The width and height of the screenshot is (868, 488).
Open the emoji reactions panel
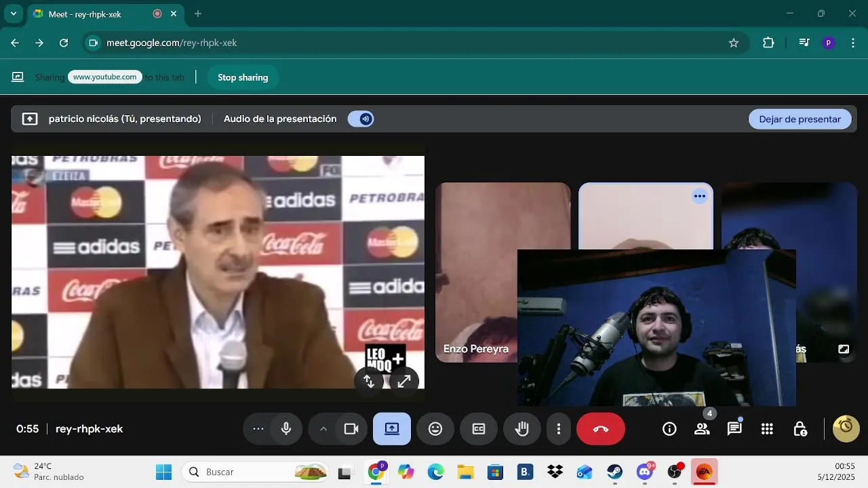point(435,429)
